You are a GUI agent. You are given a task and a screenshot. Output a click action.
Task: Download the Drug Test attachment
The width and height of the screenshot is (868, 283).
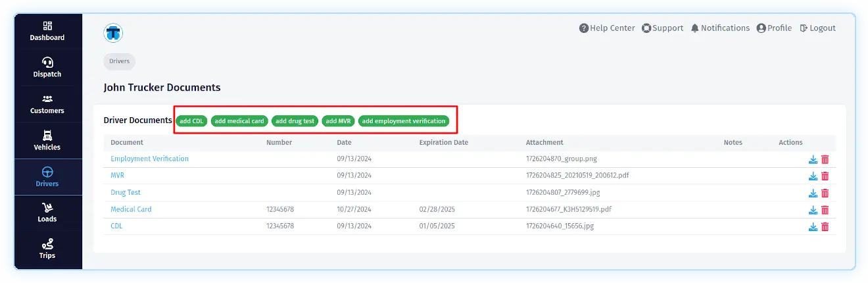[x=813, y=193]
